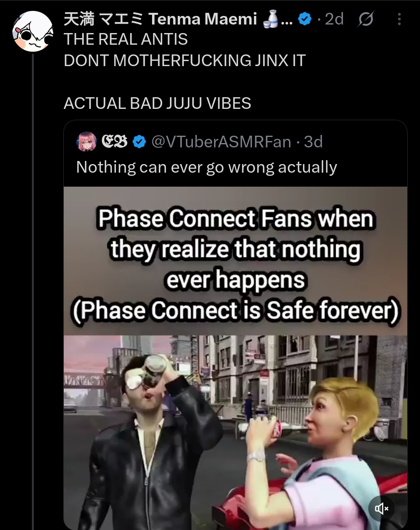Tap the sake bottle emoji in the name
Image resolution: width=420 pixels, height=530 pixels.
coord(271,19)
